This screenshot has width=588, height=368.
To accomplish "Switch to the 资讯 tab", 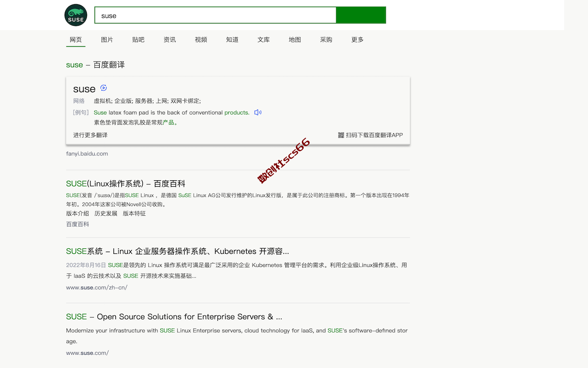I will (x=170, y=40).
